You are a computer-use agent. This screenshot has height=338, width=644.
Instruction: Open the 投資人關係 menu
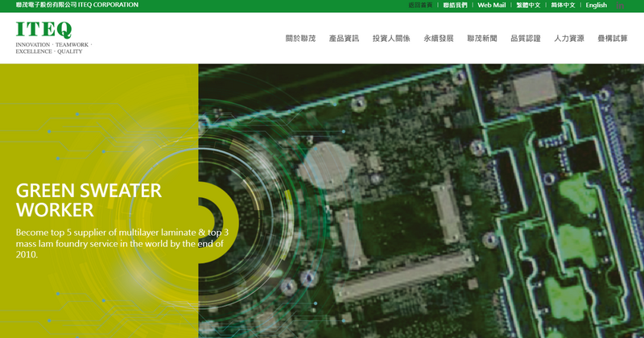click(391, 39)
